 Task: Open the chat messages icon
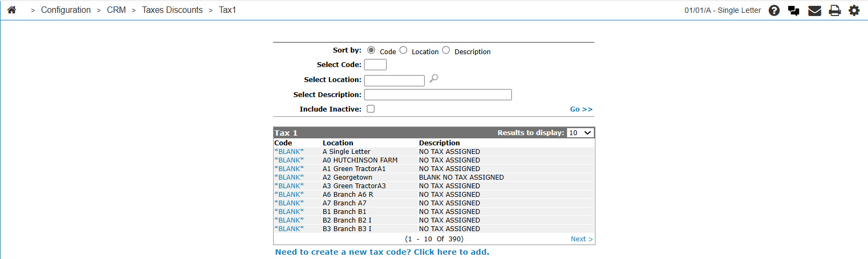click(x=794, y=10)
